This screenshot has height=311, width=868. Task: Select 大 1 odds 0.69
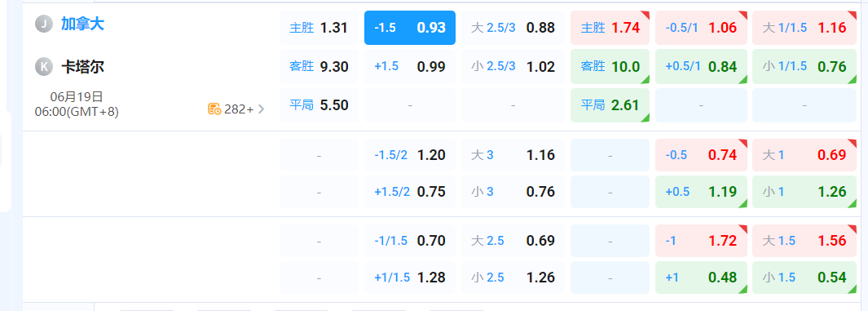click(x=804, y=154)
